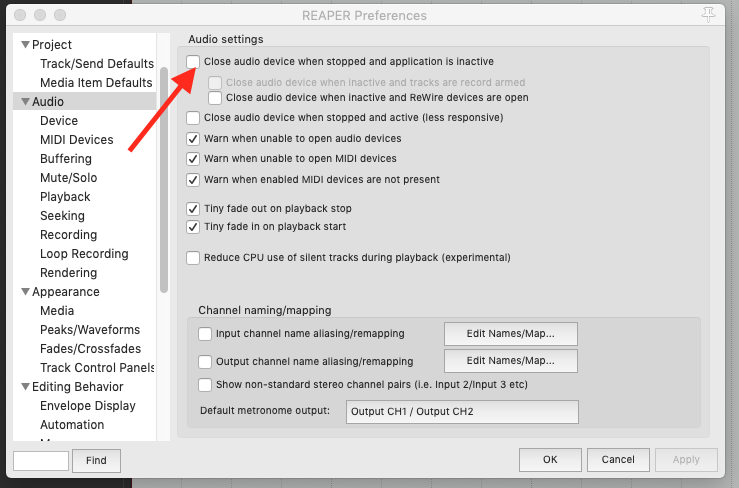Select Media Item Defaults page

click(96, 83)
